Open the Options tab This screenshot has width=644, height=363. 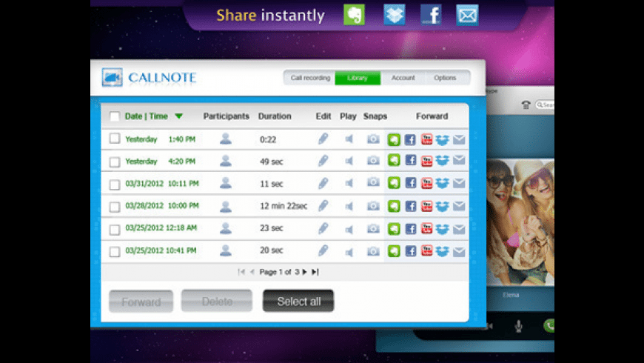[445, 78]
